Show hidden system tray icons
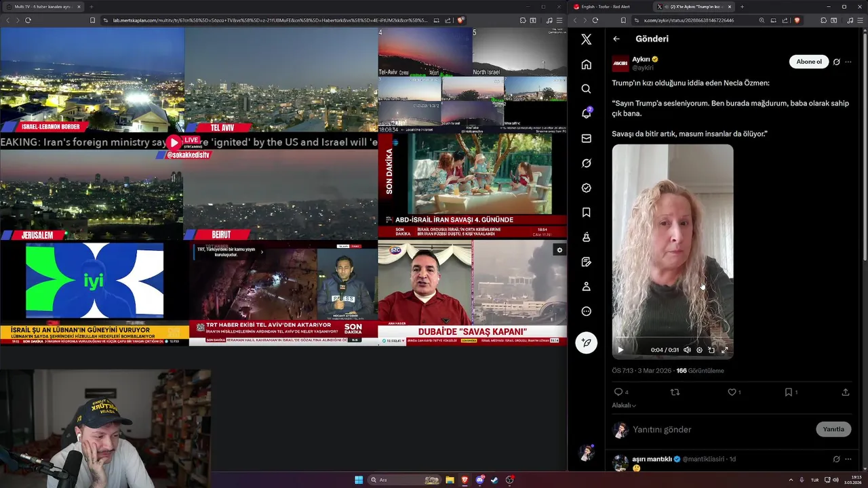 [791, 480]
